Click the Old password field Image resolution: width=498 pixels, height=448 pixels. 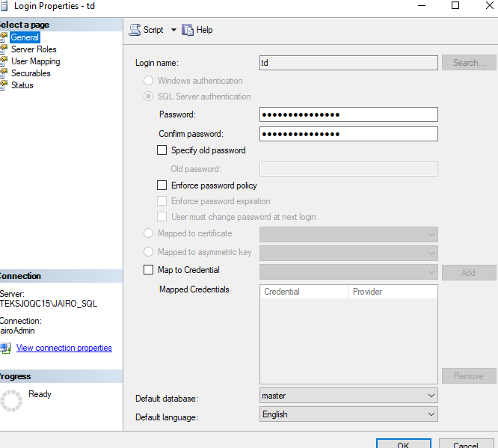pyautogui.click(x=348, y=169)
